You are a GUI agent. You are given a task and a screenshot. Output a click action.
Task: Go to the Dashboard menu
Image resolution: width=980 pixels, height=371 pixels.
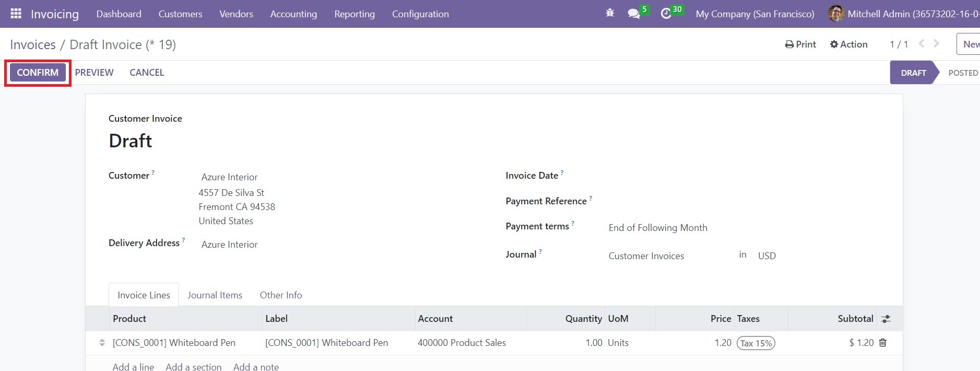tap(119, 14)
